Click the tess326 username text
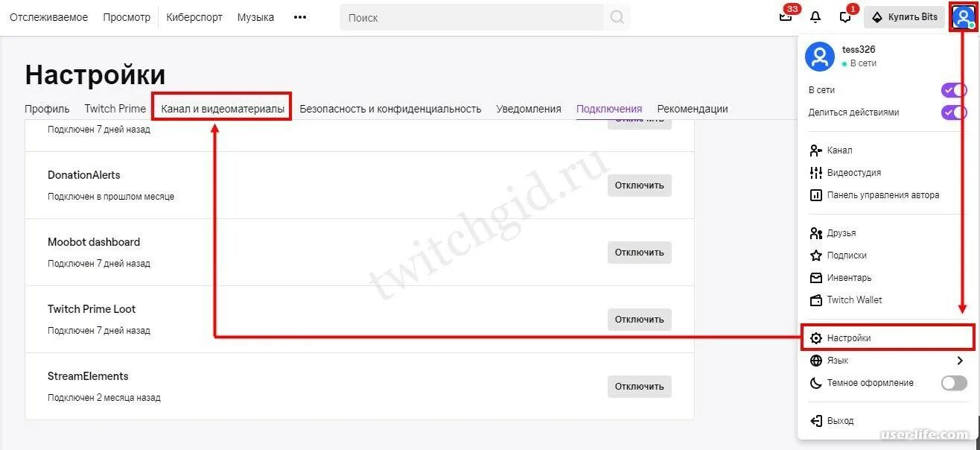 pyautogui.click(x=859, y=50)
